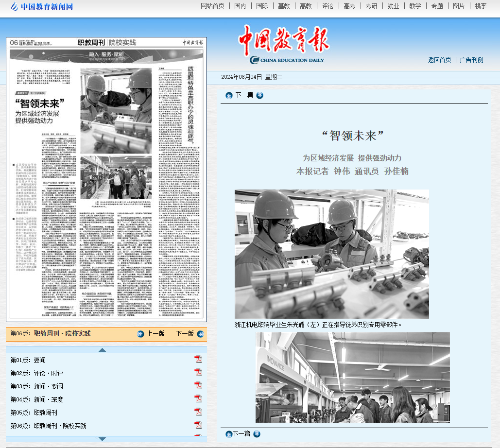Open the 网站首页 nav item
500x448 pixels.
[212, 6]
